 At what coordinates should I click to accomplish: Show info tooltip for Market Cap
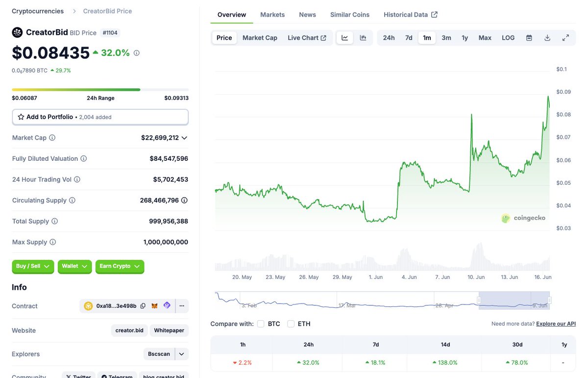pyautogui.click(x=52, y=138)
